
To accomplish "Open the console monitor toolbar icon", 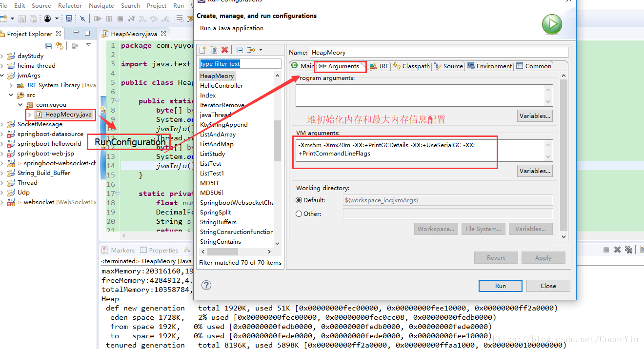I will click(69, 19).
